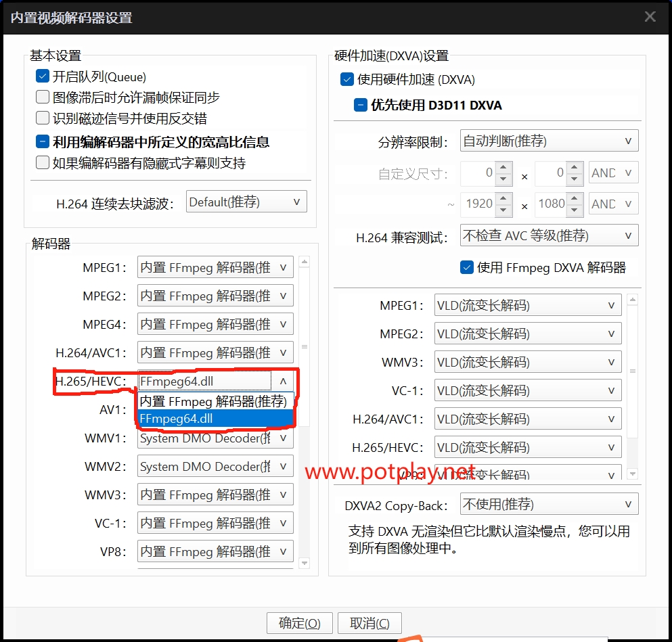
Task: Open the decoder WMV2 dropdown
Action: (x=215, y=466)
